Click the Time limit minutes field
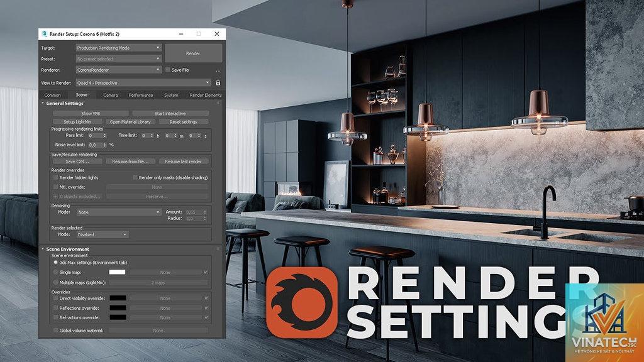This screenshot has height=362, width=644. pyautogui.click(x=170, y=136)
